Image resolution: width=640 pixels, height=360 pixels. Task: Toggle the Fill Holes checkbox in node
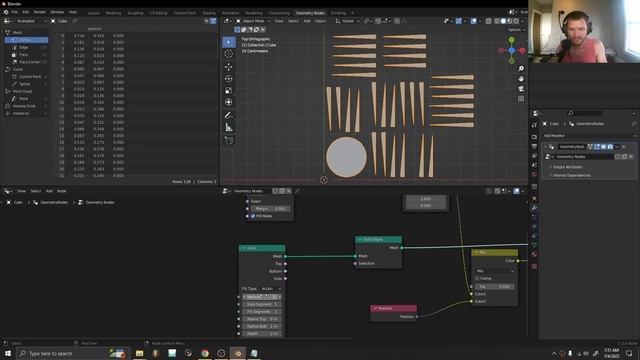point(253,216)
